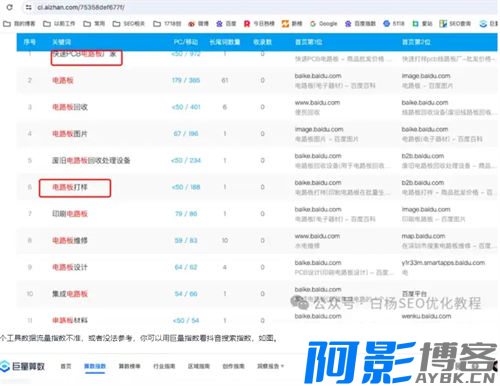The height and width of the screenshot is (386, 500).
Task: Click long-tail count 61 in 电路板 row
Action: [225, 80]
